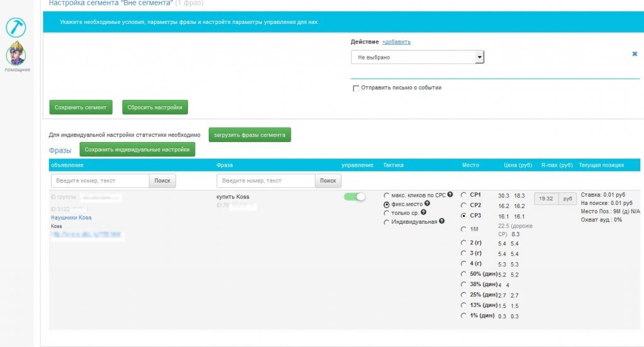Open the Наушники Koss ad link
This screenshot has width=644, height=347.
pos(71,218)
